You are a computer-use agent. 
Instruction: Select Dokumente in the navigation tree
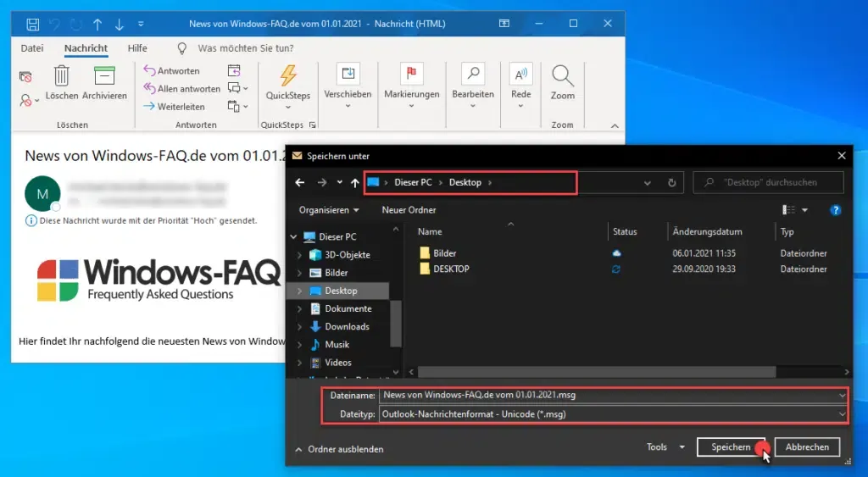348,308
